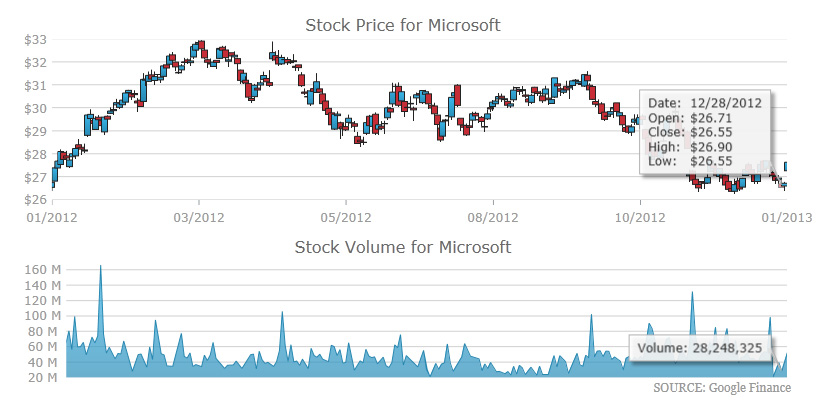820x411 pixels.
Task: Click the $26 price axis label
Action: (x=35, y=200)
